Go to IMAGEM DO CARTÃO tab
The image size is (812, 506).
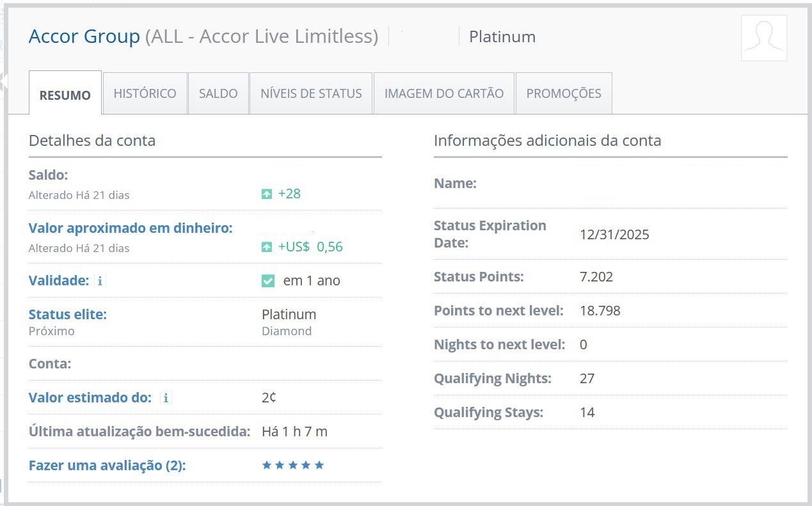click(444, 93)
